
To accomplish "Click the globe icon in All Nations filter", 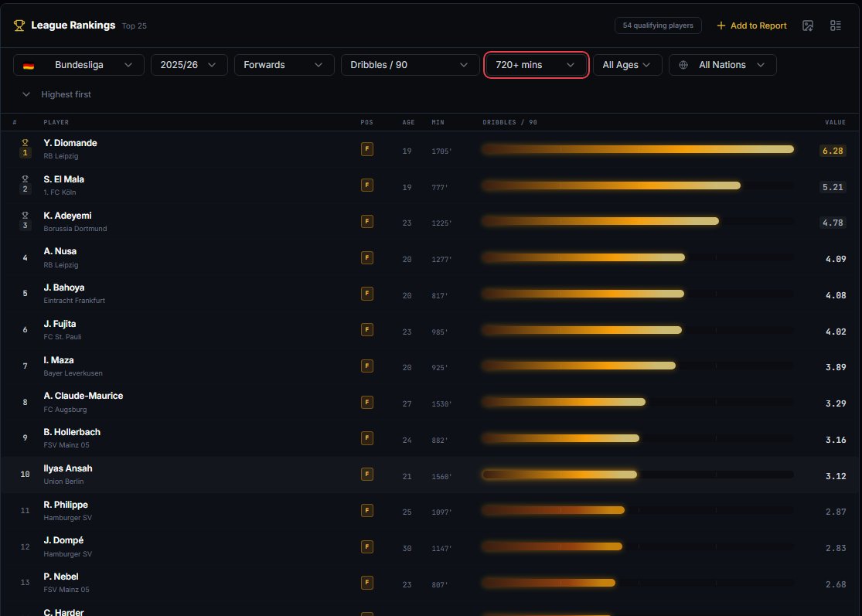I will (683, 65).
